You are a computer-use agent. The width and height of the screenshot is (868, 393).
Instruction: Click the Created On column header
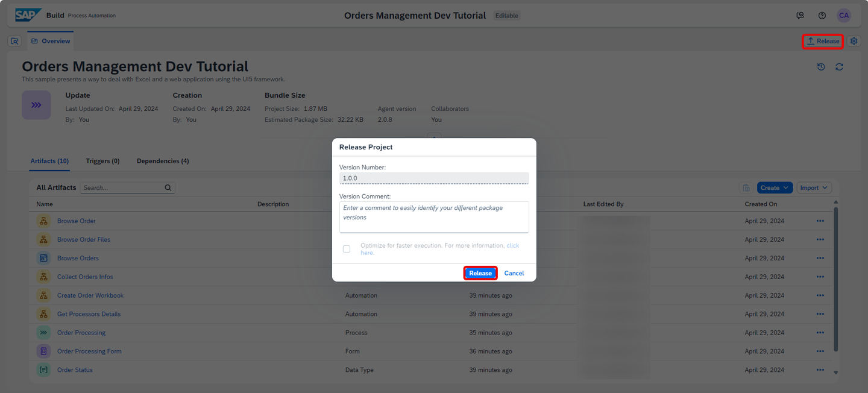[761, 204]
